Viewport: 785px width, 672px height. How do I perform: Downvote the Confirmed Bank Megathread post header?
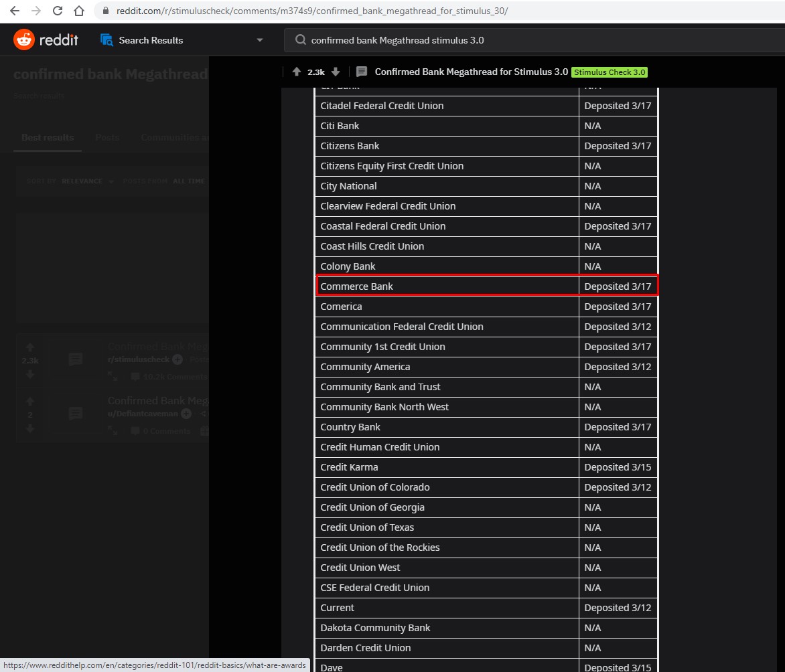coord(336,72)
